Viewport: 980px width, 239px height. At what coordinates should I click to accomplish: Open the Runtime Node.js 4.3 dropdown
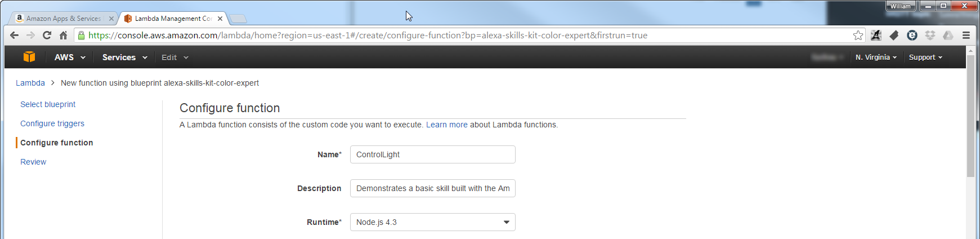click(432, 222)
